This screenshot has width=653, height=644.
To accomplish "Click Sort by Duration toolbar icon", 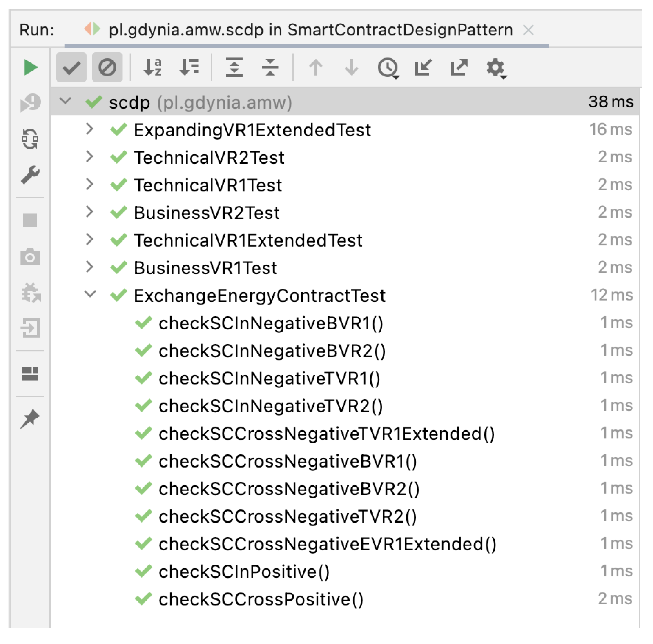I will click(x=189, y=67).
